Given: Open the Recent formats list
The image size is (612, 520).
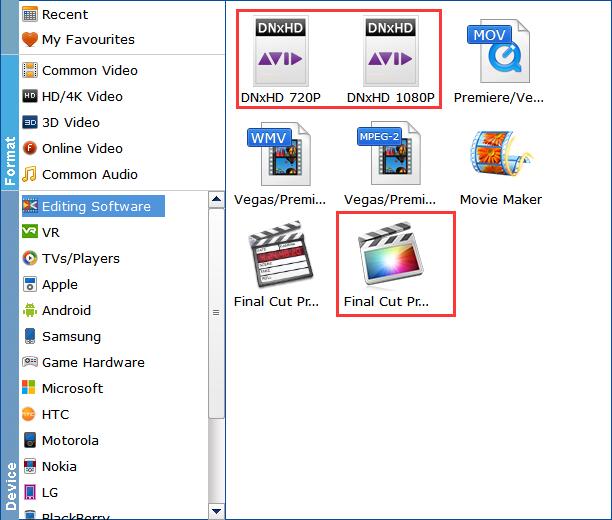Looking at the screenshot, I should (55, 15).
